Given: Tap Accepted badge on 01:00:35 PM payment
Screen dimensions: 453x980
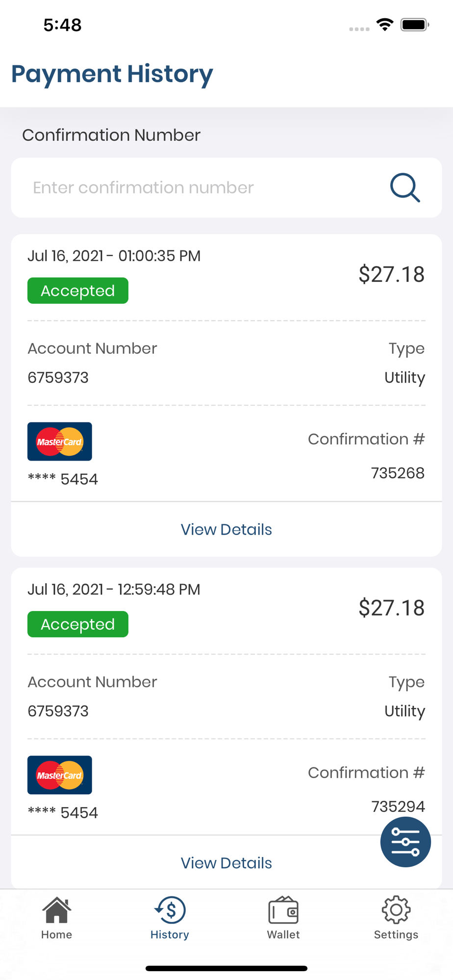Looking at the screenshot, I should [x=78, y=291].
